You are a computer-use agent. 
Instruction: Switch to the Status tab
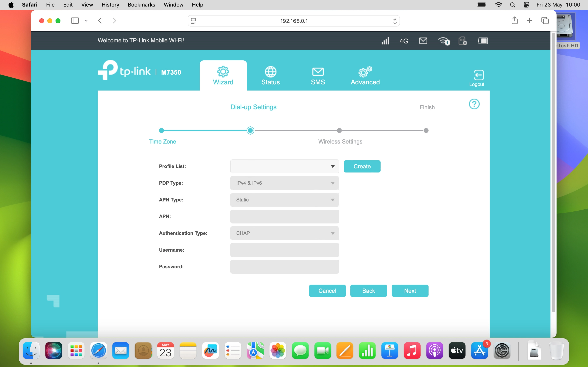(271, 76)
